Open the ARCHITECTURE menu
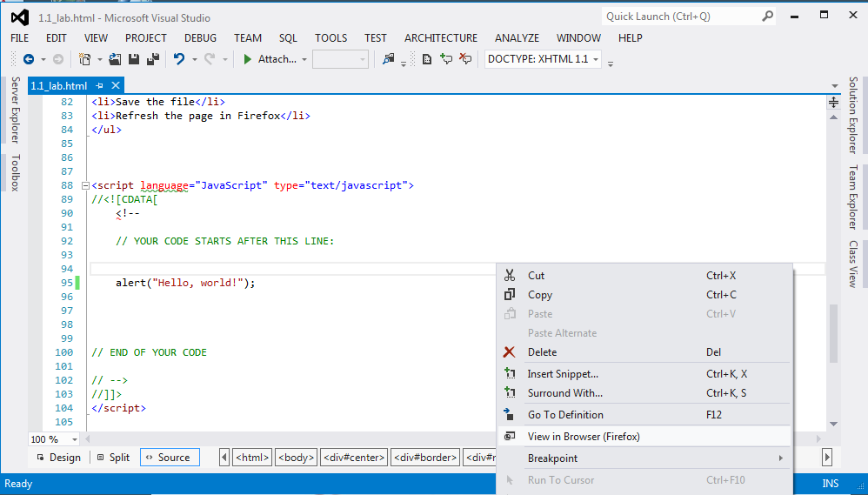 440,37
